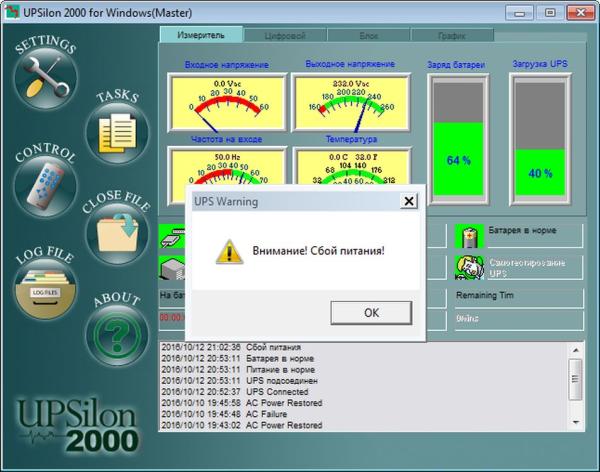Click the UPS self-test icon

tap(469, 267)
